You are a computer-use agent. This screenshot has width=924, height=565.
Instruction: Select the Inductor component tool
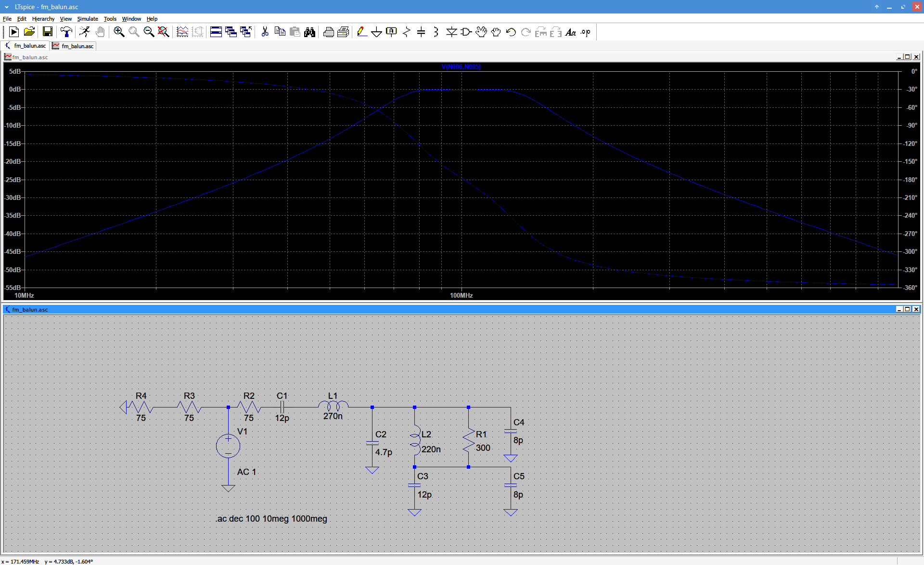coord(436,32)
